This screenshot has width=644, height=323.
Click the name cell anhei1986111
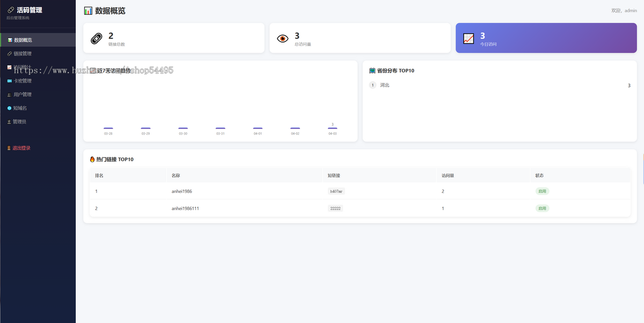185,208
